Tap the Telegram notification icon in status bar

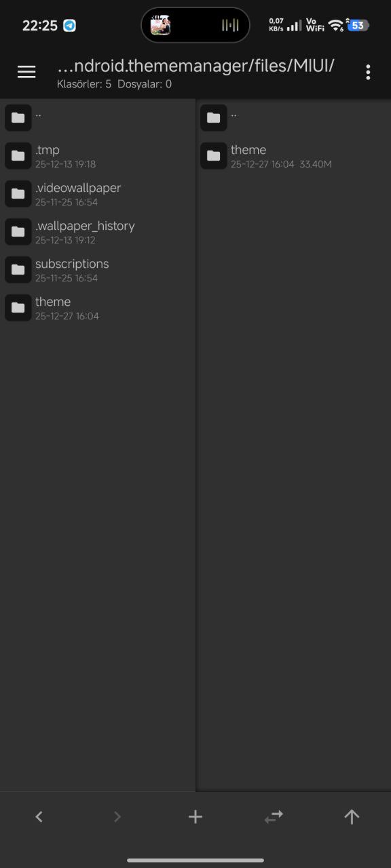[x=69, y=26]
